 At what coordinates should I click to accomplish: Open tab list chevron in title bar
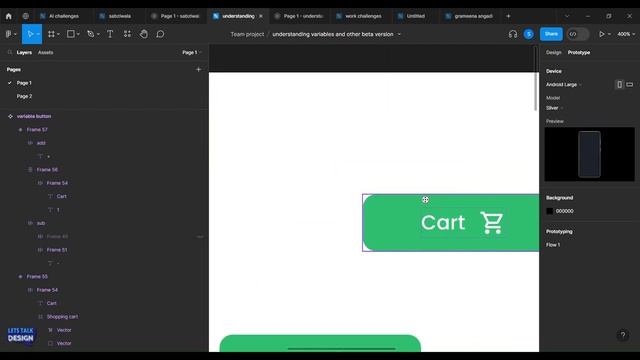[567, 16]
